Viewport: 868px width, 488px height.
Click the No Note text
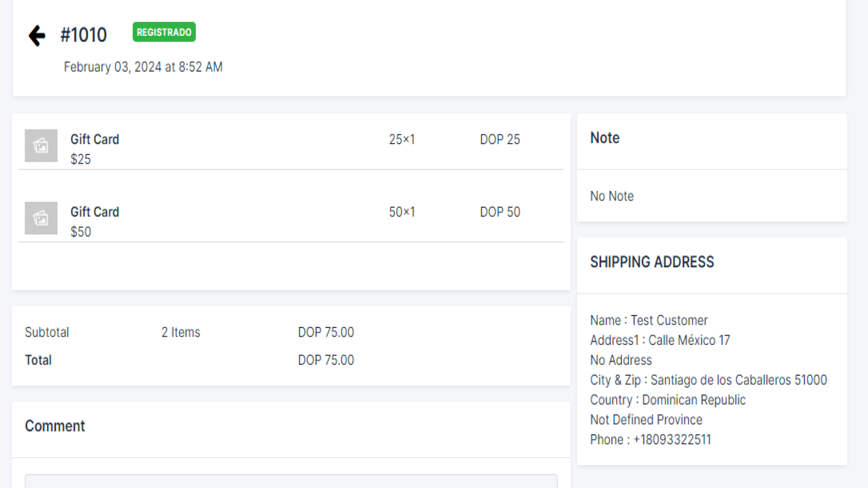[612, 196]
